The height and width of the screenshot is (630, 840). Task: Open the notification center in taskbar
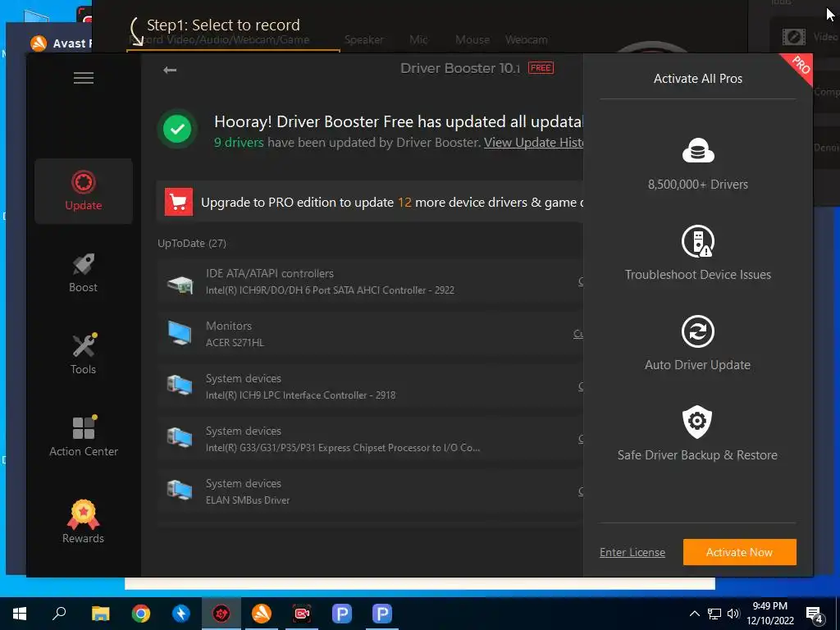click(815, 614)
